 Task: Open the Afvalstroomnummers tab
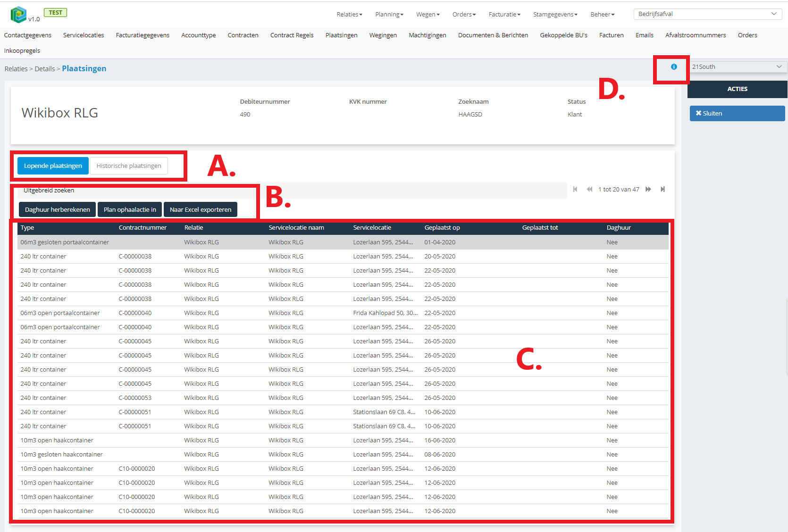pos(696,35)
